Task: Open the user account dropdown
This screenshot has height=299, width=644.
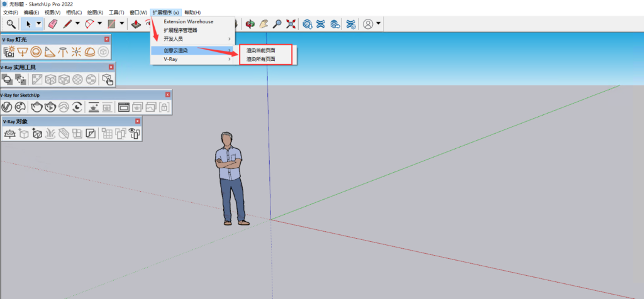Action: pos(378,24)
